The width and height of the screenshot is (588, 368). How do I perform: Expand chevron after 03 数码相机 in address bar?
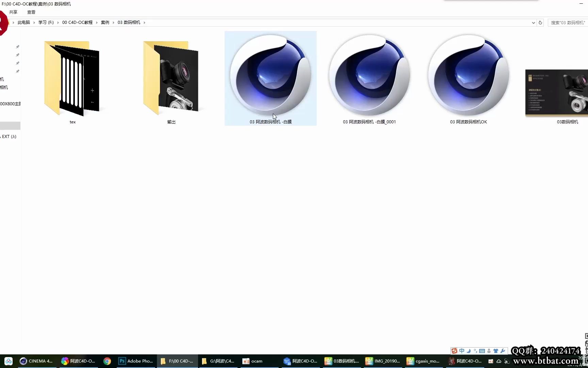pyautogui.click(x=144, y=22)
